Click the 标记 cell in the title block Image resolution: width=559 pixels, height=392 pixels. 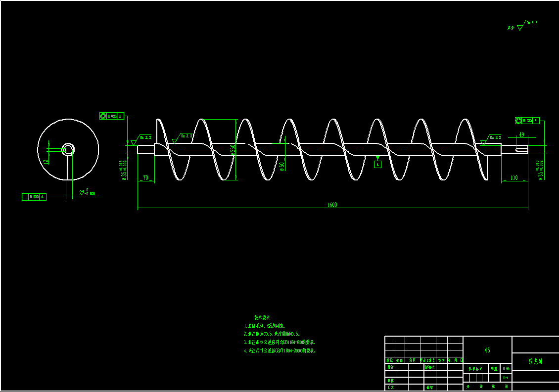pos(390,360)
